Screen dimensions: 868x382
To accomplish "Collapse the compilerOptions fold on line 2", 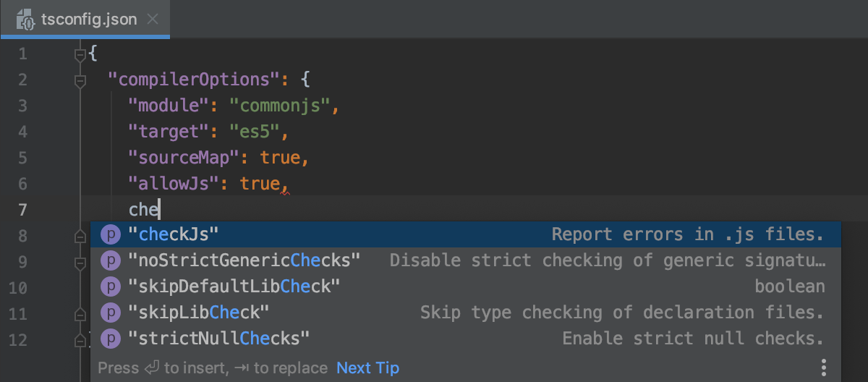I will pyautogui.click(x=80, y=80).
